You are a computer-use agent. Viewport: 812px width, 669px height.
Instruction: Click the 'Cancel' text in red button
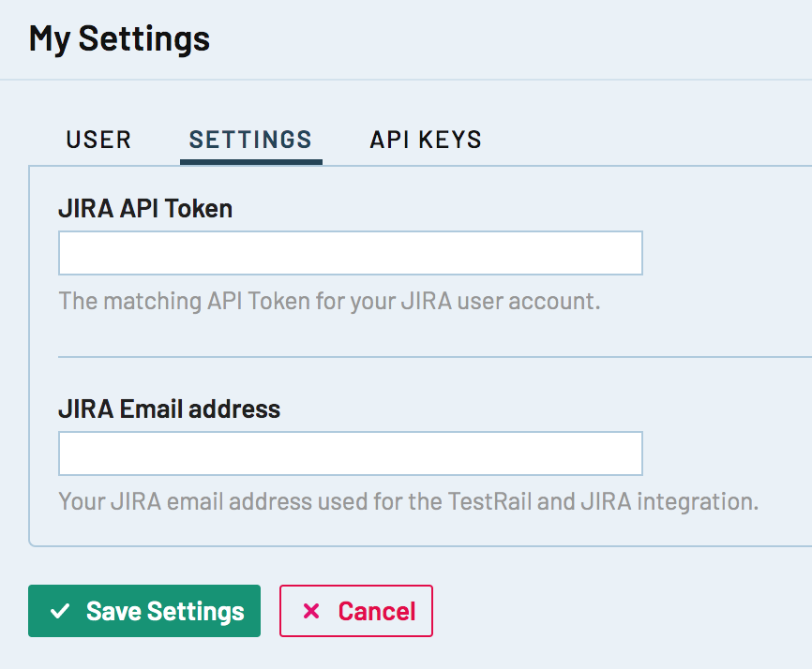click(377, 612)
